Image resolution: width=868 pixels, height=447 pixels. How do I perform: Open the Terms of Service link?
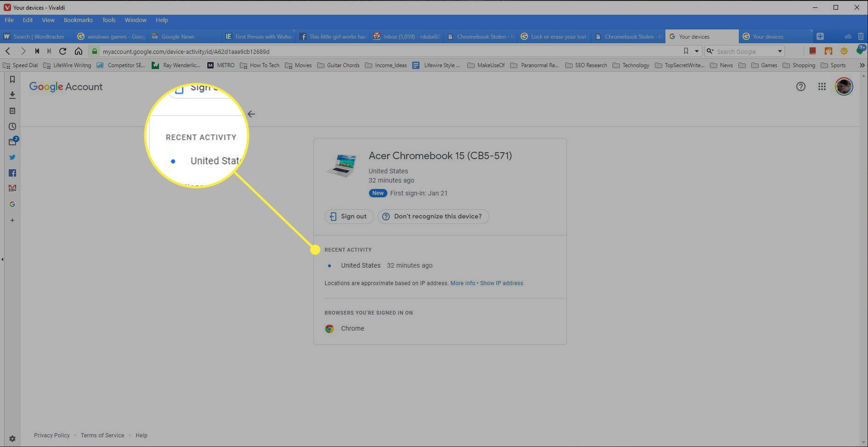tap(102, 436)
